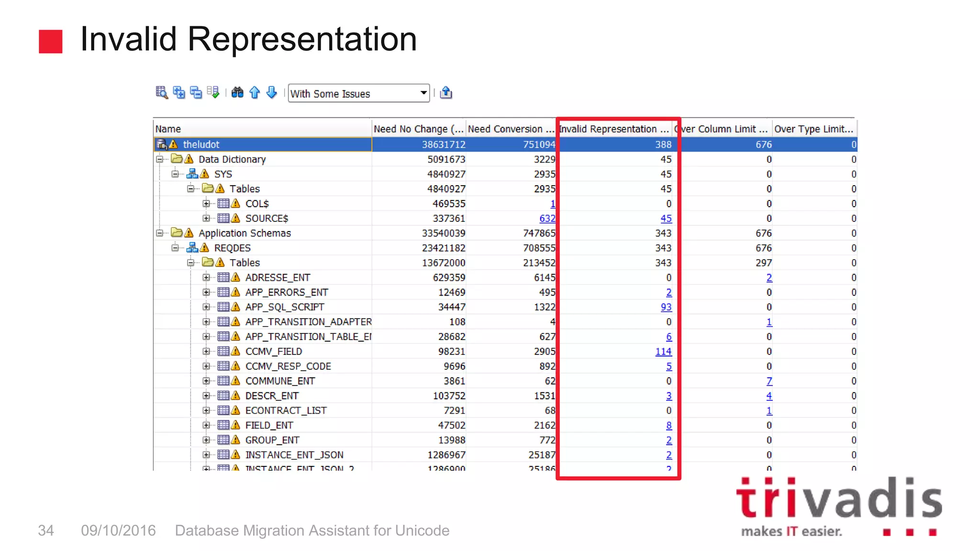Click the table-with-magnifier view data icon
Viewport: 980px width, 551px height.
162,92
